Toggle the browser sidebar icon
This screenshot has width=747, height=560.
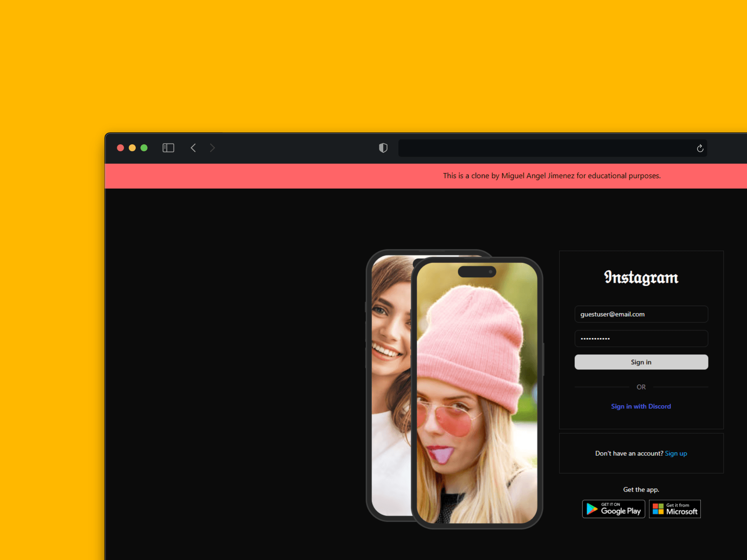pyautogui.click(x=168, y=148)
